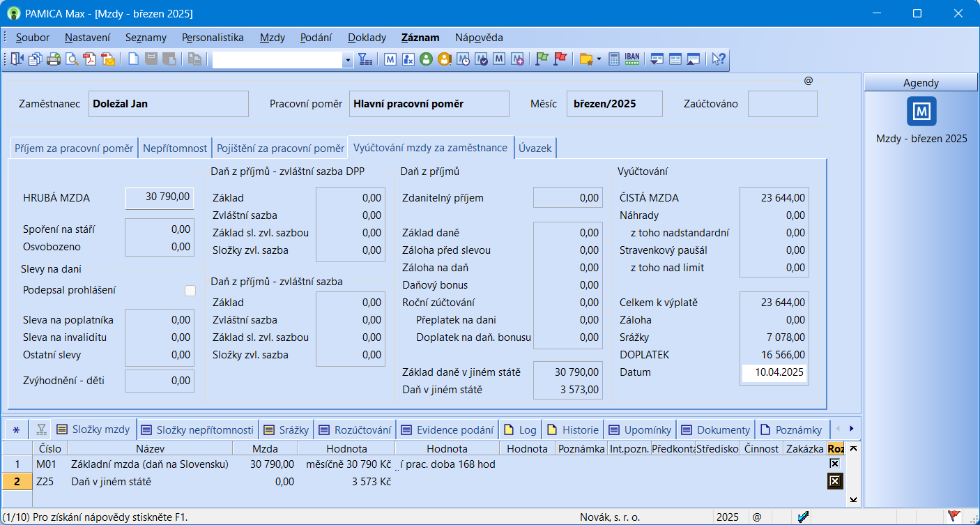Click the PDF export icon
Screen dimensions: 980x525
[90, 60]
